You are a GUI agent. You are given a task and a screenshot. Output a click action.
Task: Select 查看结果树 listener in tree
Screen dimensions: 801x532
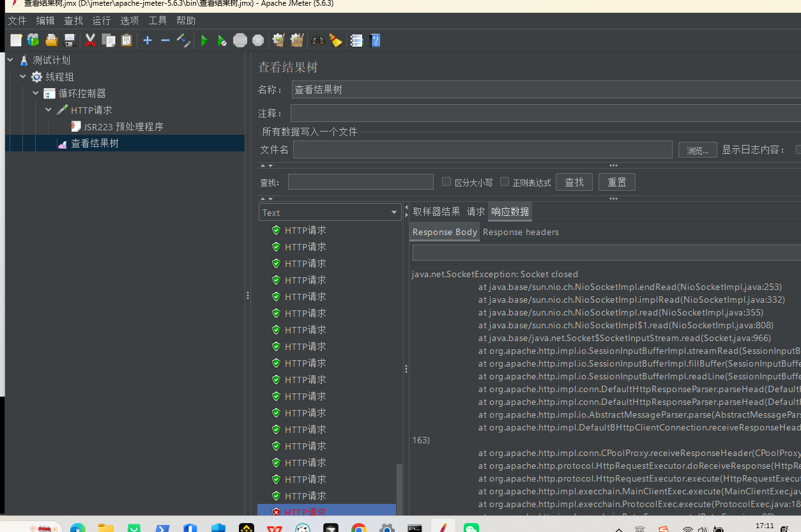point(95,143)
